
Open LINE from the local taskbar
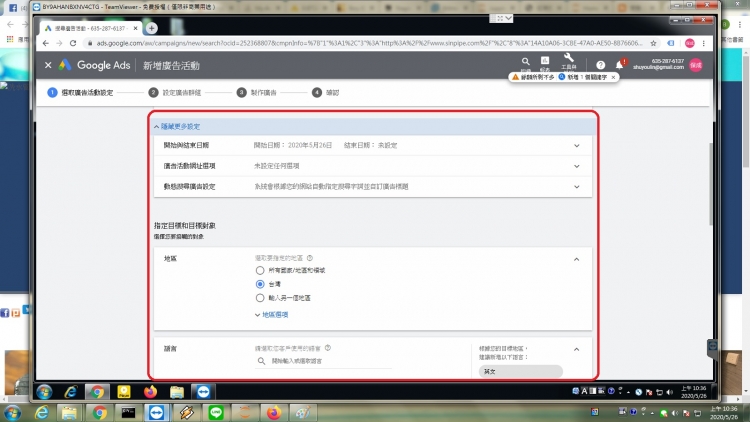point(216,412)
